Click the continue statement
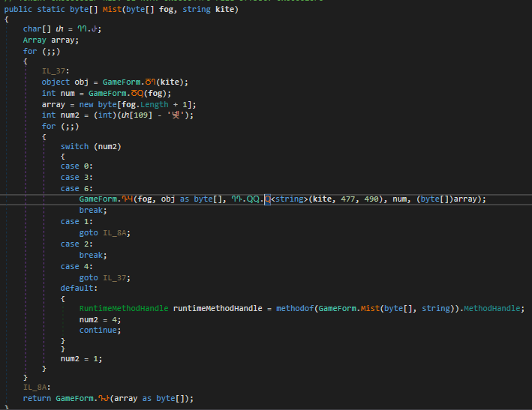Image resolution: width=532 pixels, height=410 pixels. point(98,330)
